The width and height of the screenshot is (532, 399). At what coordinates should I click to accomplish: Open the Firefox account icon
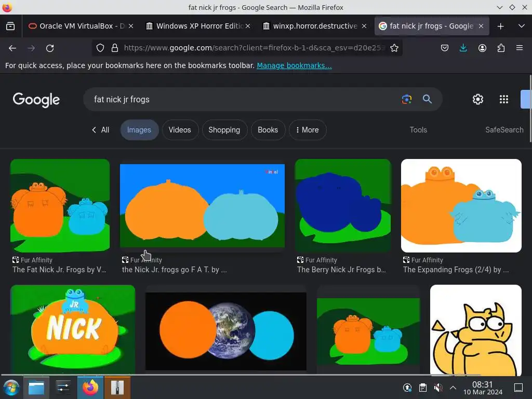pos(482,48)
